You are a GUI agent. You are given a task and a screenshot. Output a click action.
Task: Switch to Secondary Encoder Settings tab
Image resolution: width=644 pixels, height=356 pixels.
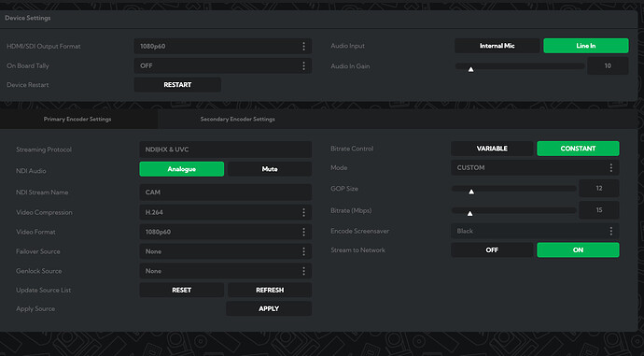tap(237, 120)
